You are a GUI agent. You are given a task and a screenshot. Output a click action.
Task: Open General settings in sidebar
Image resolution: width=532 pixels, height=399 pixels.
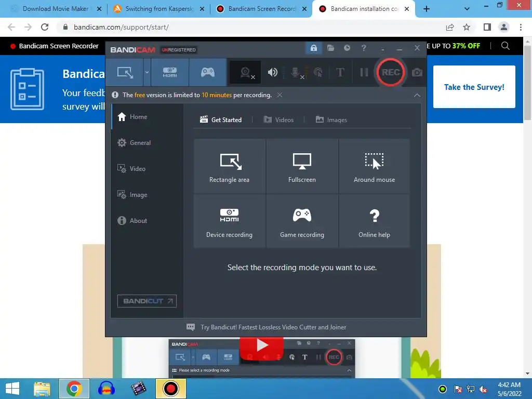pyautogui.click(x=148, y=143)
